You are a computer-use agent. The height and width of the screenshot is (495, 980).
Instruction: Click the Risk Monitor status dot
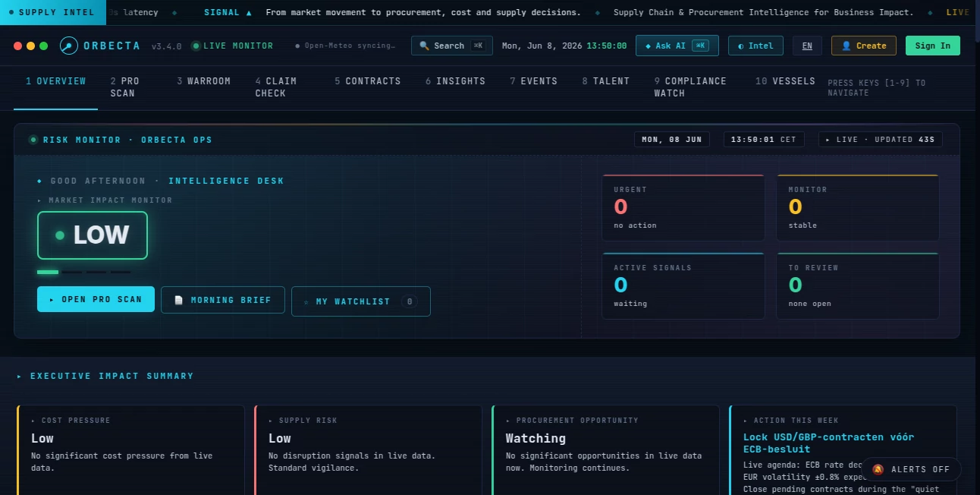tap(33, 140)
